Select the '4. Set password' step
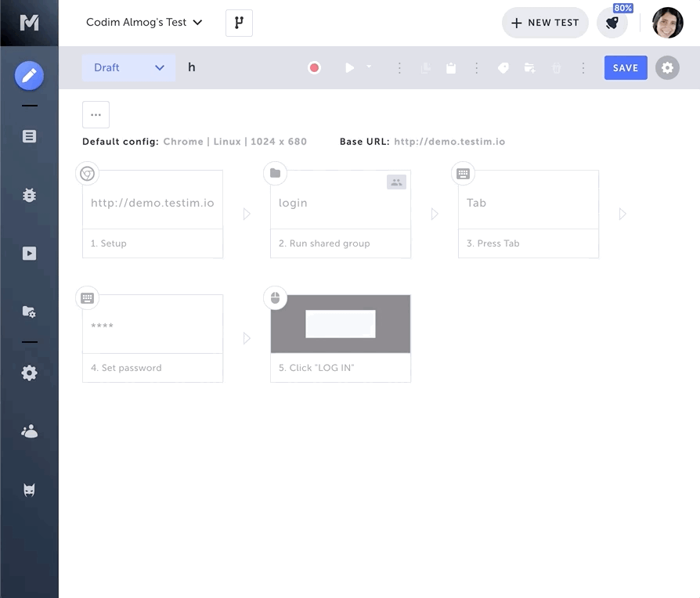The image size is (700, 598). pyautogui.click(x=153, y=338)
